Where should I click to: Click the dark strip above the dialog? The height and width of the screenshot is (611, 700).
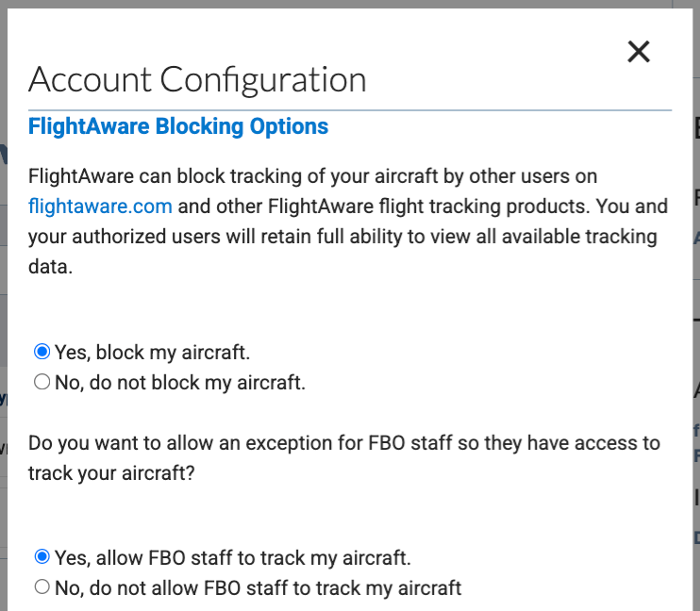point(349,5)
